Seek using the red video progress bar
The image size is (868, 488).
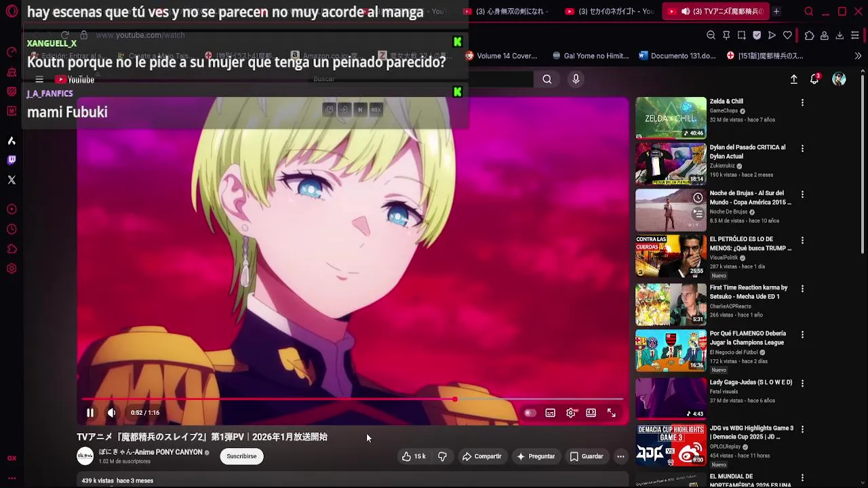(x=353, y=399)
